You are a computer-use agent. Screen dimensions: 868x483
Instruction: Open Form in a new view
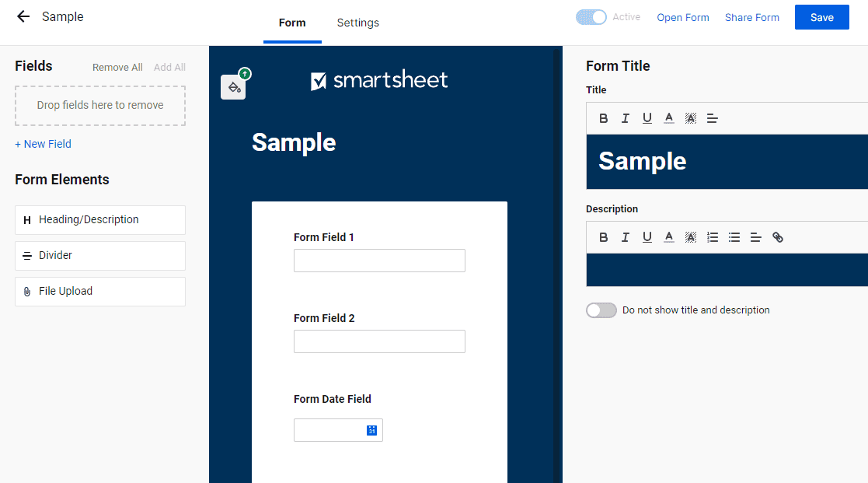tap(682, 16)
